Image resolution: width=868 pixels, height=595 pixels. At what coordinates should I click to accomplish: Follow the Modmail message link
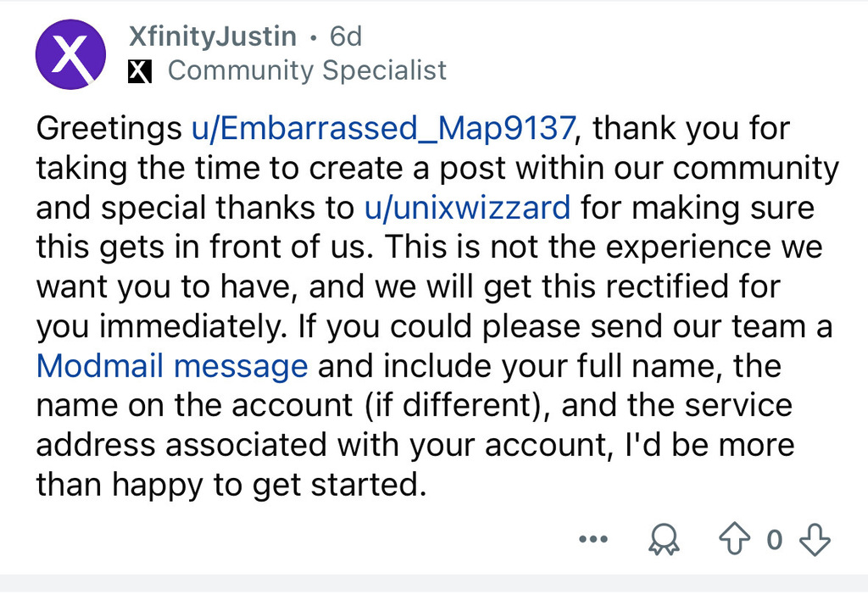171,366
